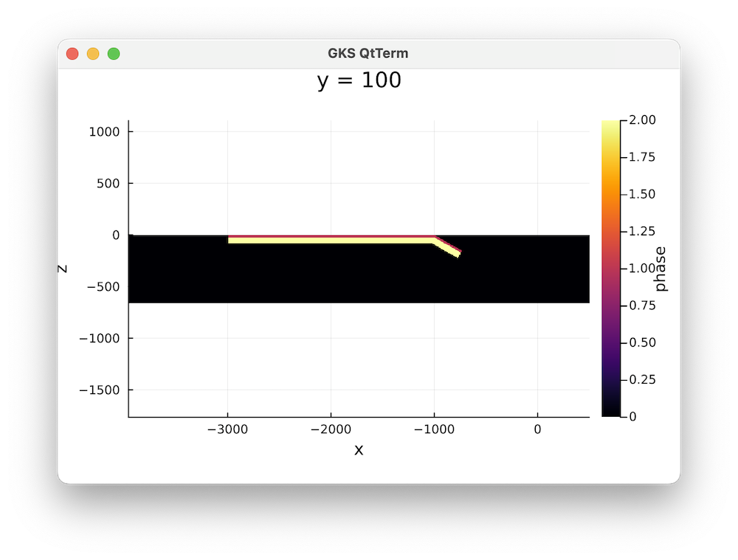Click the 1000 tick on z axis
The image size is (738, 560).
pos(103,131)
